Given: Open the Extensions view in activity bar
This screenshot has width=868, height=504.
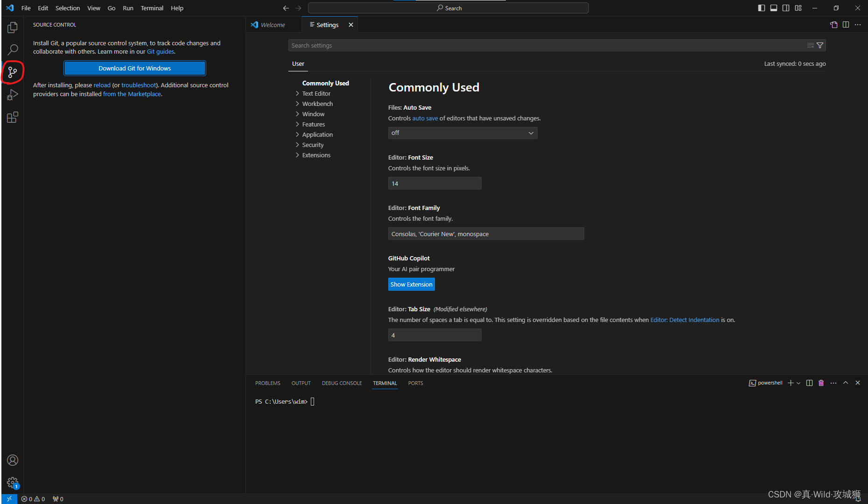Looking at the screenshot, I should tap(13, 117).
